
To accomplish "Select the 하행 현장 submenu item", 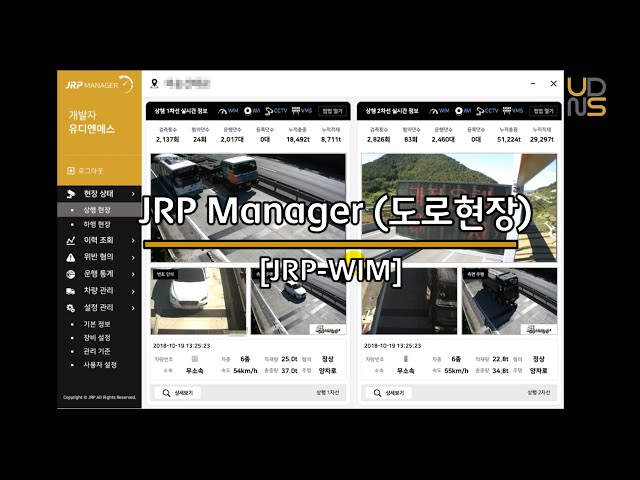I will (x=99, y=224).
